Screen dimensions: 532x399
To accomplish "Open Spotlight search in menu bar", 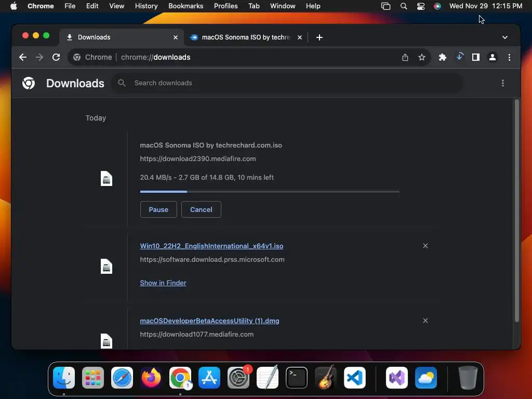I will (403, 6).
